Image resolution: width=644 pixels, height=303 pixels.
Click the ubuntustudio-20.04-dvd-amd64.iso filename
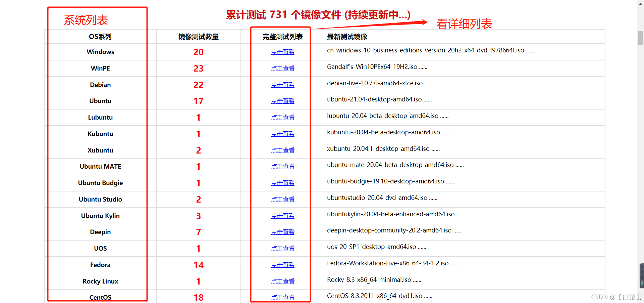[x=382, y=198]
